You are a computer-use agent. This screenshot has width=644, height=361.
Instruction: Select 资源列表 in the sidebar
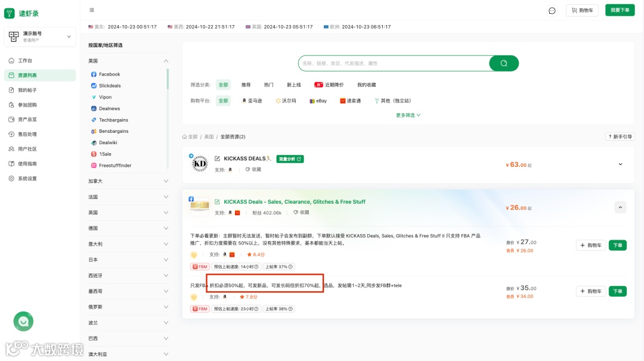(x=40, y=75)
